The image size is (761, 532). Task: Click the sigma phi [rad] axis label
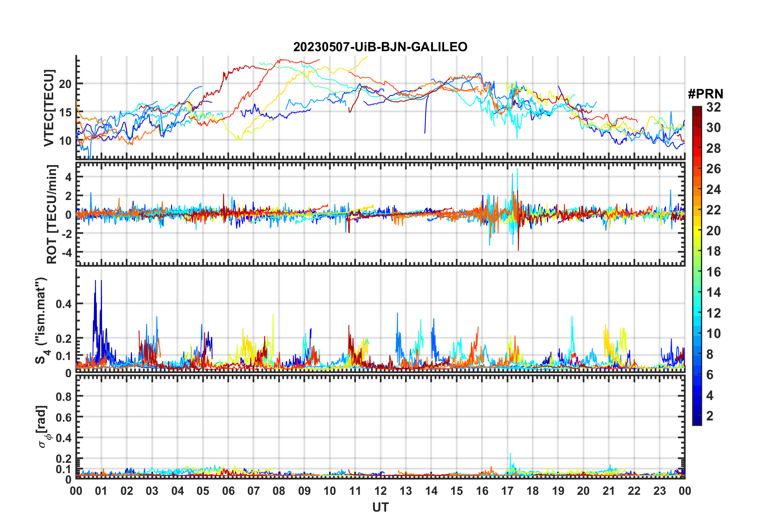click(43, 426)
